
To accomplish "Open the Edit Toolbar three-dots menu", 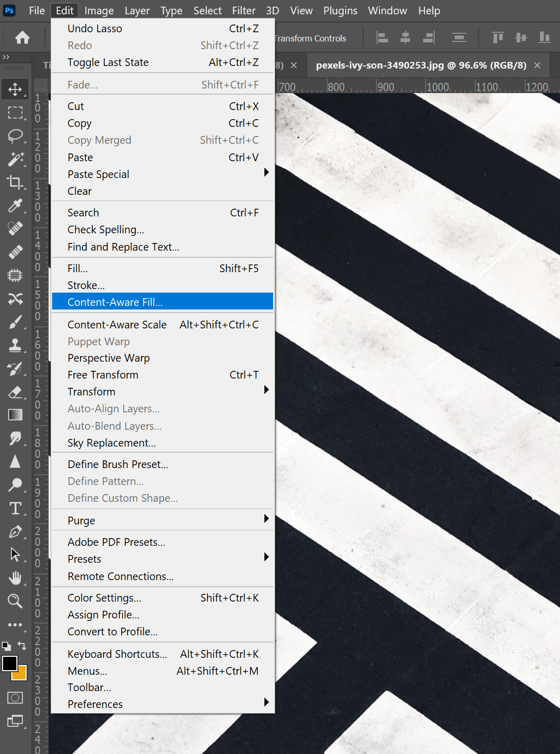I will click(15, 625).
